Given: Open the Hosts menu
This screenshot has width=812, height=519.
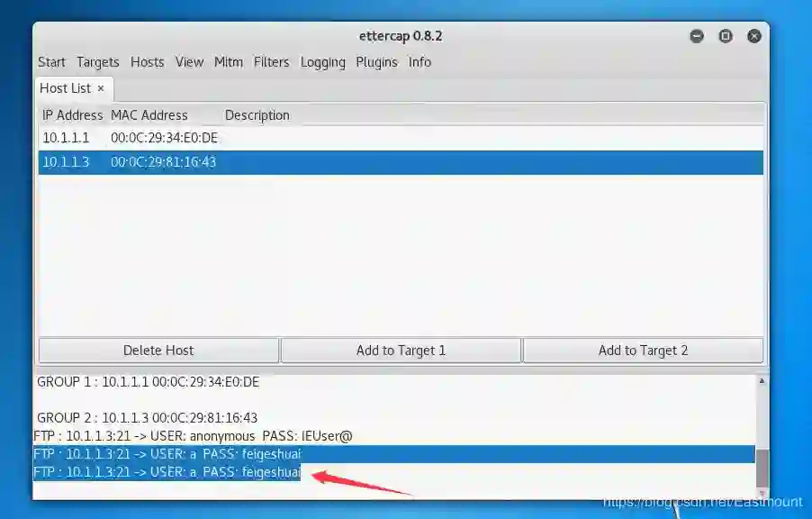Looking at the screenshot, I should point(147,62).
